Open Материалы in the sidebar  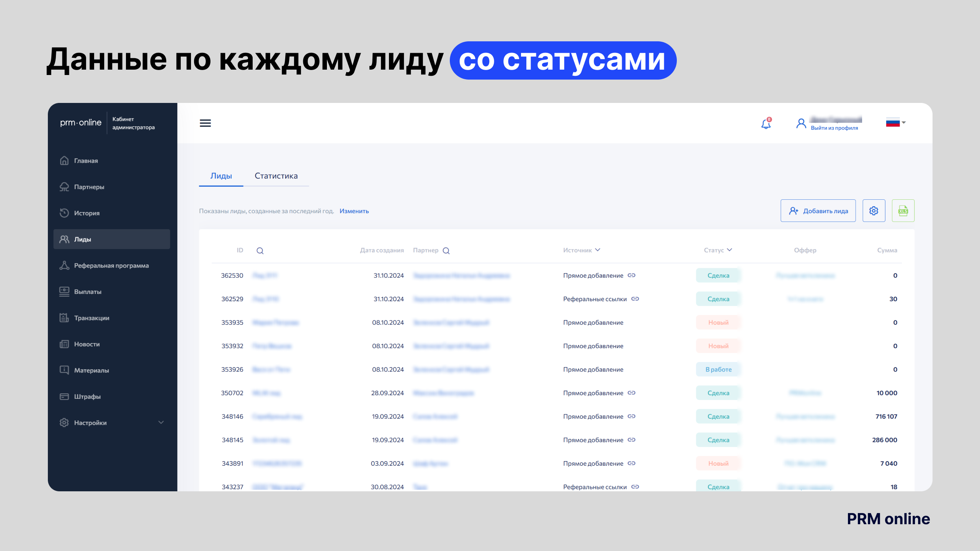coord(112,370)
